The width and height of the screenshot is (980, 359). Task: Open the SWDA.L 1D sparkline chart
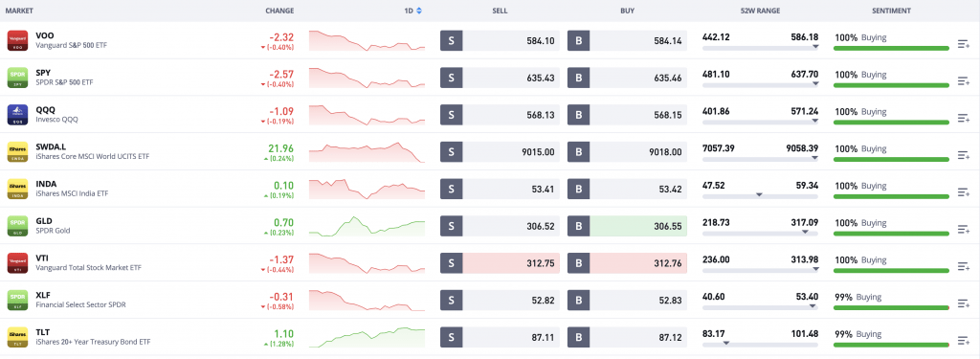pyautogui.click(x=367, y=152)
